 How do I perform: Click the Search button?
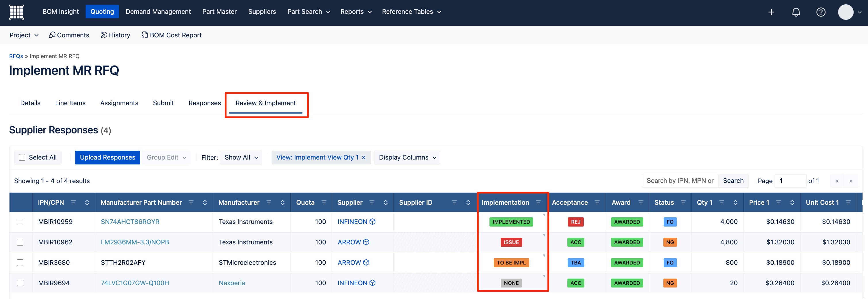[x=733, y=181]
